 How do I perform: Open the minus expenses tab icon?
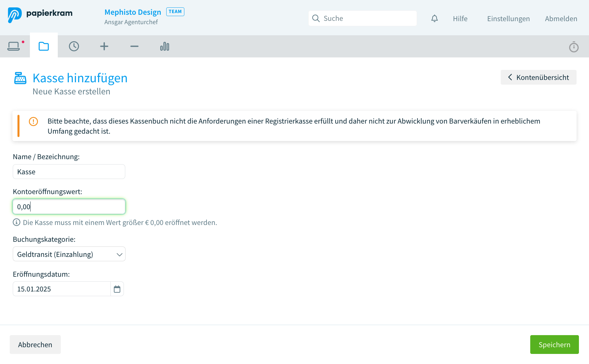(x=134, y=46)
